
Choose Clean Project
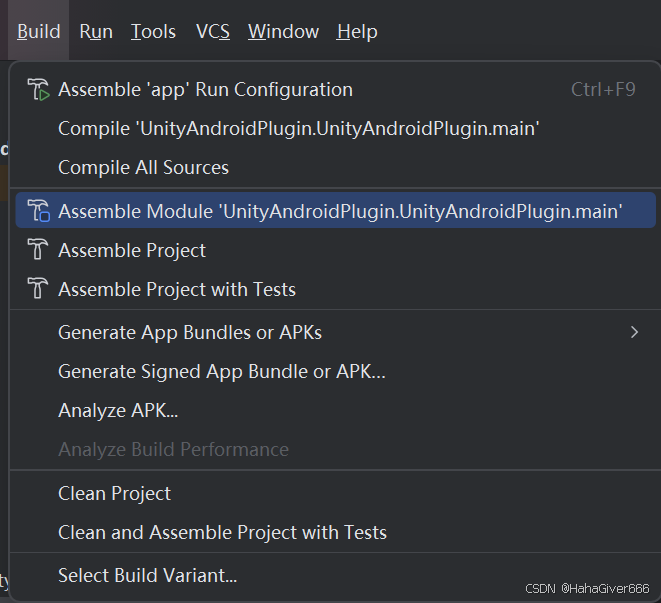click(336, 493)
